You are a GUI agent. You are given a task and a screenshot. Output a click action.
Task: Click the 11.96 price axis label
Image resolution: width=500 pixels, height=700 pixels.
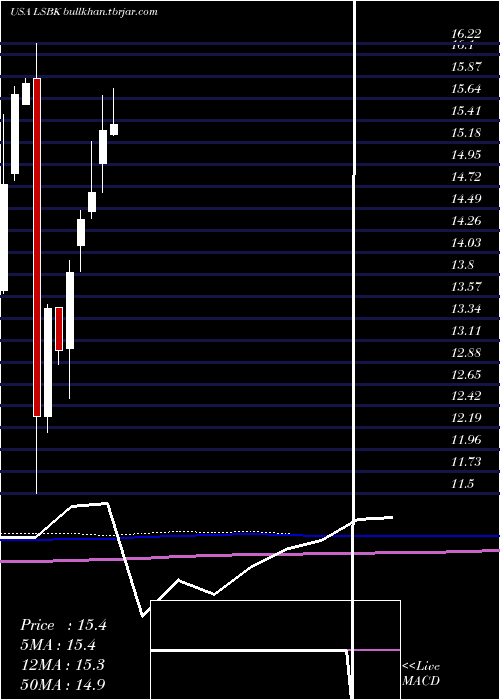point(466,440)
